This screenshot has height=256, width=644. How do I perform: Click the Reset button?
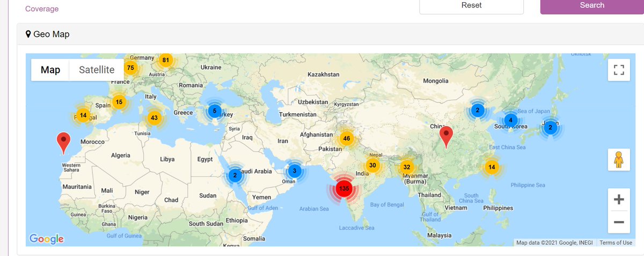[471, 6]
